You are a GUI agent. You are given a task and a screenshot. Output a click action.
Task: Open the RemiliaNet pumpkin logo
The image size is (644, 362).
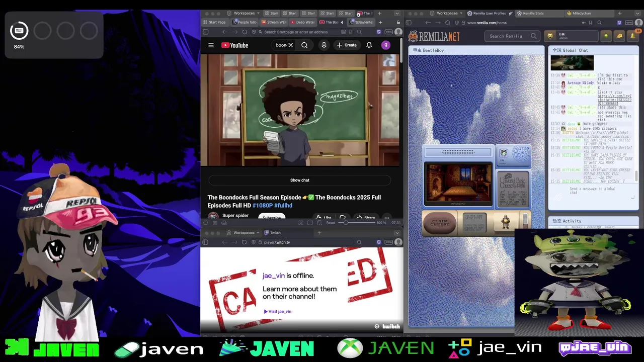pos(434,36)
